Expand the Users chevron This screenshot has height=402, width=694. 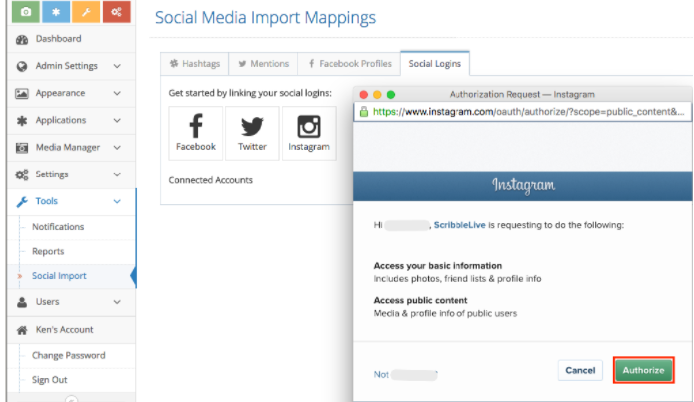[117, 302]
